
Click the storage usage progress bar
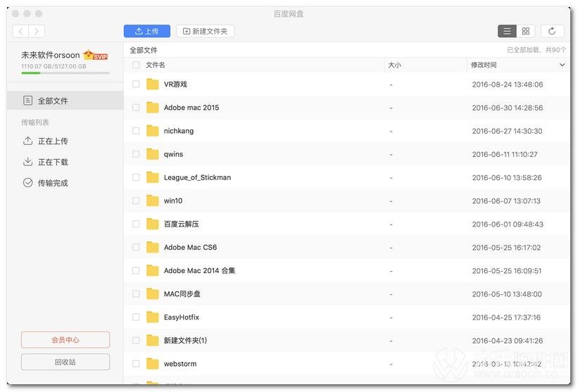(65, 73)
